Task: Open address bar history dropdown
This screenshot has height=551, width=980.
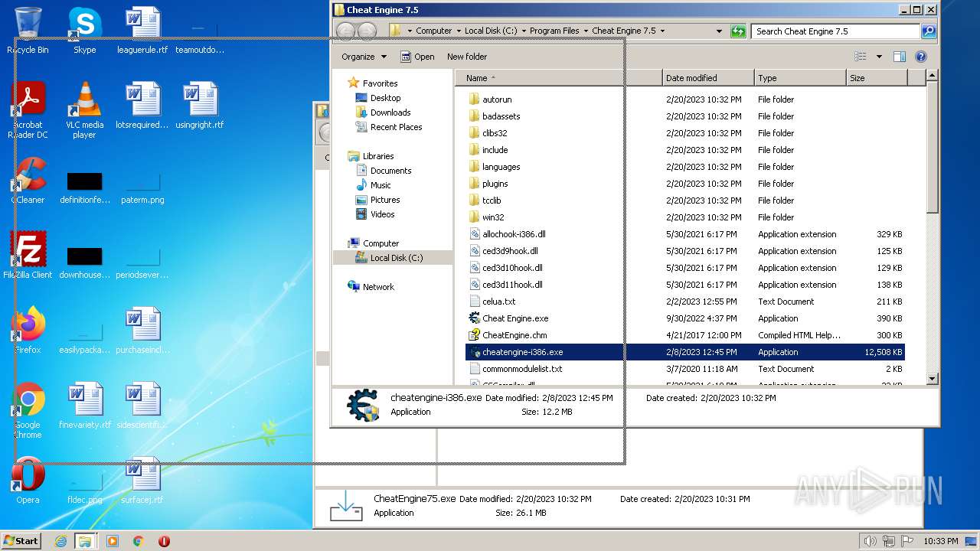Action: (x=719, y=31)
